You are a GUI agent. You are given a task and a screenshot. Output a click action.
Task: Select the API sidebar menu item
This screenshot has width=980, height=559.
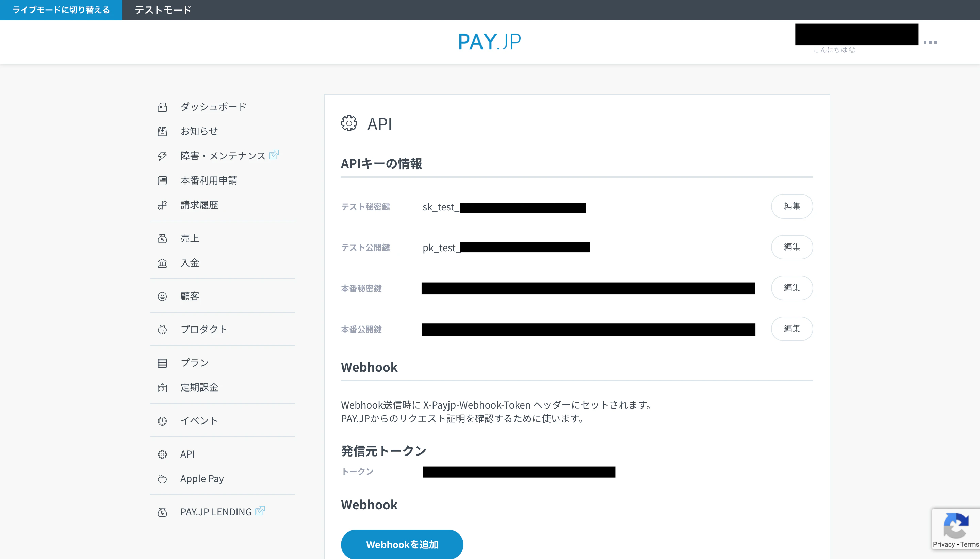[187, 454]
